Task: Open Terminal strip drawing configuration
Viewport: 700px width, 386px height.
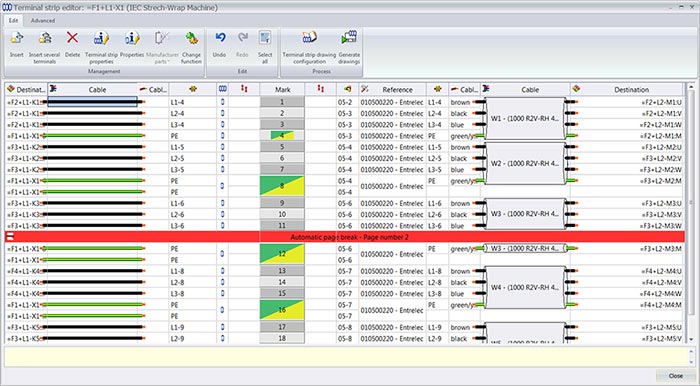Action: pyautogui.click(x=309, y=38)
